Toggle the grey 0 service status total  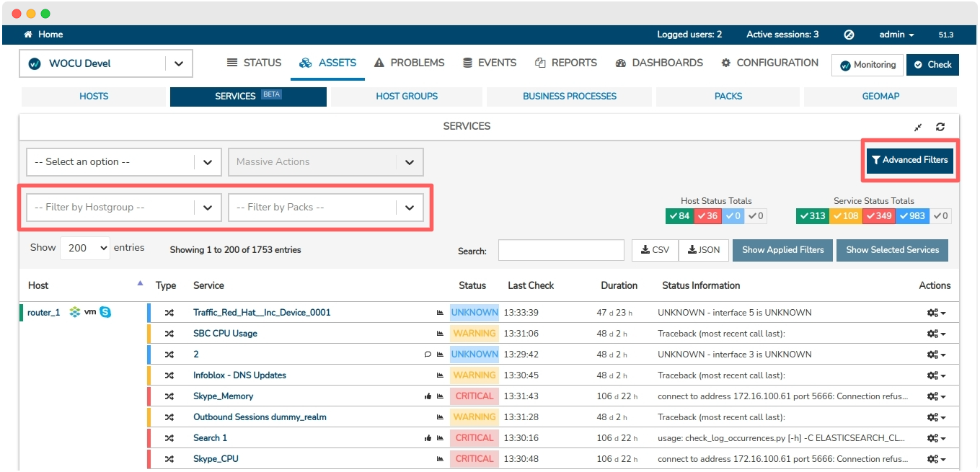click(940, 216)
